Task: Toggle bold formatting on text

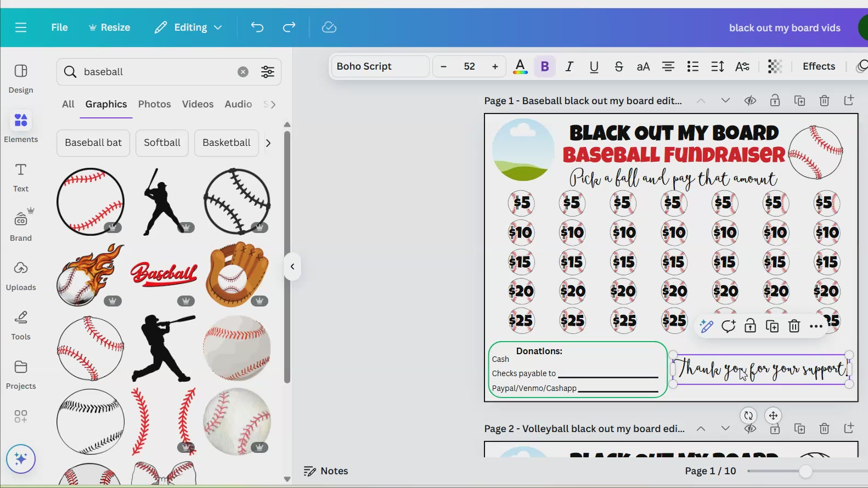Action: click(x=545, y=66)
